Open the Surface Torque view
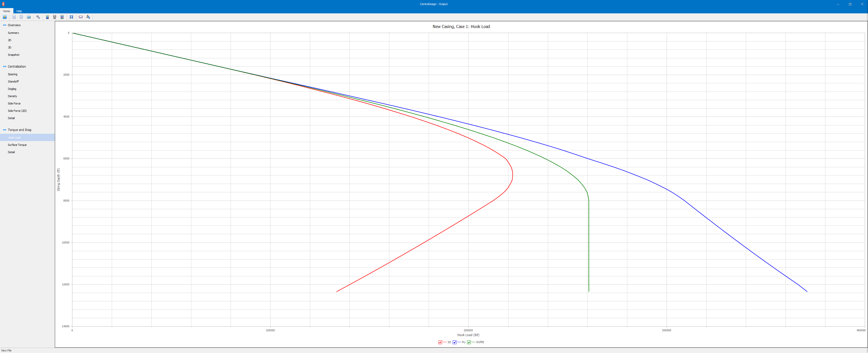This screenshot has height=353, width=868. [17, 145]
